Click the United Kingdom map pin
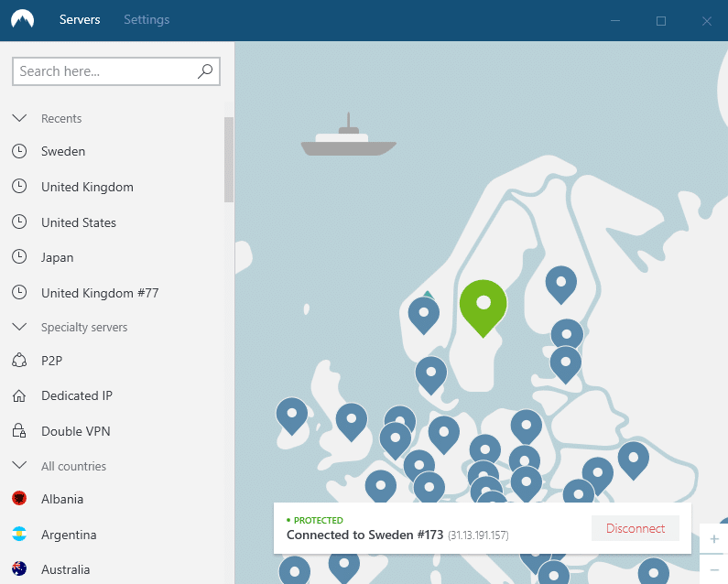728x584 pixels. 352,421
